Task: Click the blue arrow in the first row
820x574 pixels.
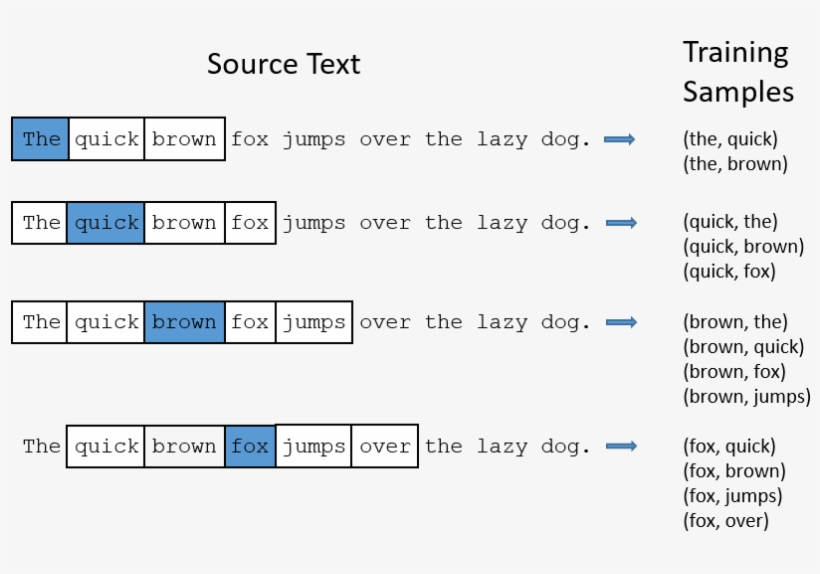Action: click(x=620, y=139)
